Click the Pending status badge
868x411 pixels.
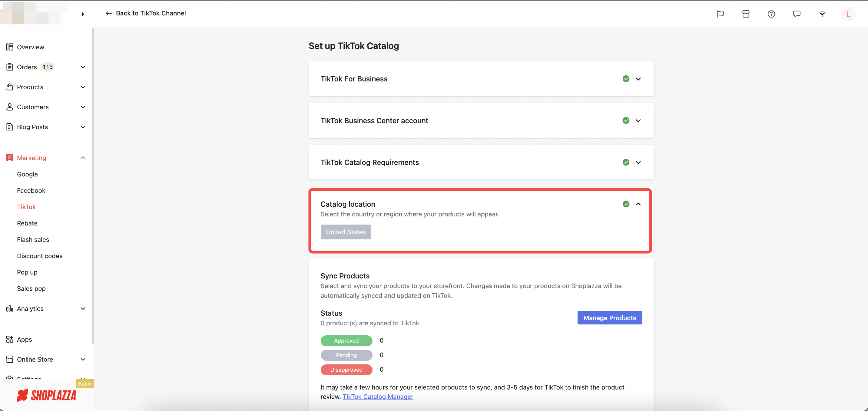[346, 355]
